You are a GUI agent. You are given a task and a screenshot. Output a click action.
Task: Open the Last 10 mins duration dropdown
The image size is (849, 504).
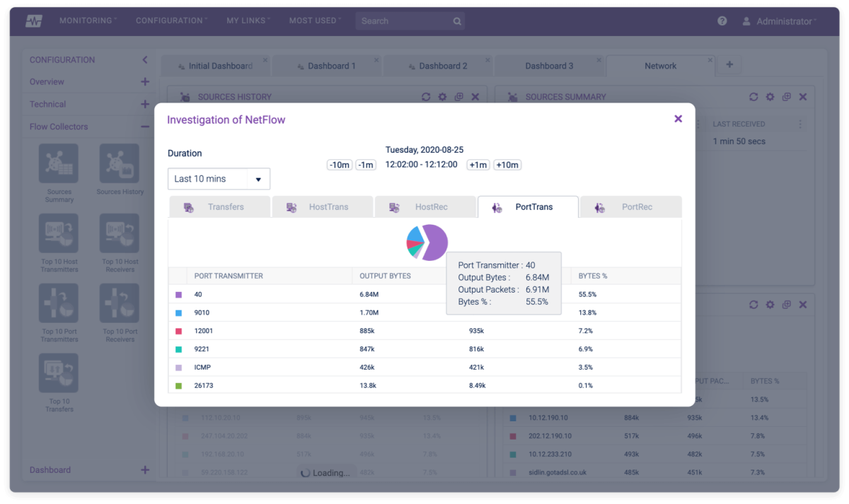pyautogui.click(x=218, y=179)
